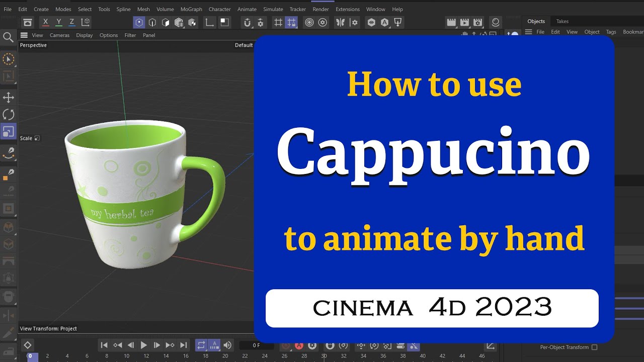This screenshot has height=362, width=644.
Task: Open viewport Options menu
Action: click(x=109, y=35)
